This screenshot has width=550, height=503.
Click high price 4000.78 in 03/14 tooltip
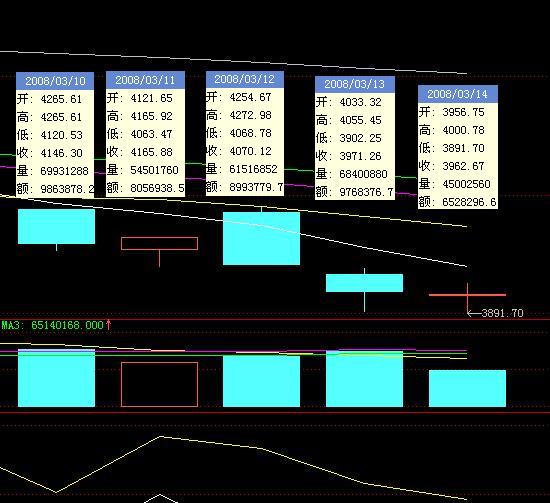tap(463, 130)
